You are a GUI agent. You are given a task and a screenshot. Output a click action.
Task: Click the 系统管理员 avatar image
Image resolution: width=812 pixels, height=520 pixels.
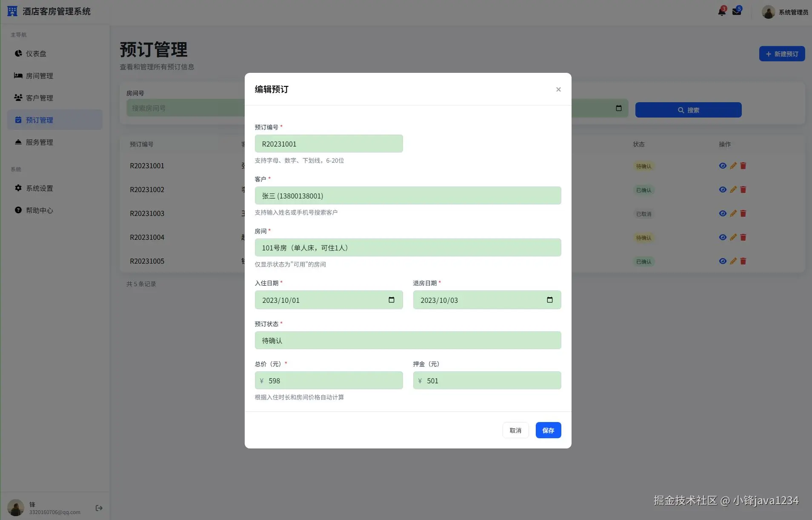pos(768,12)
